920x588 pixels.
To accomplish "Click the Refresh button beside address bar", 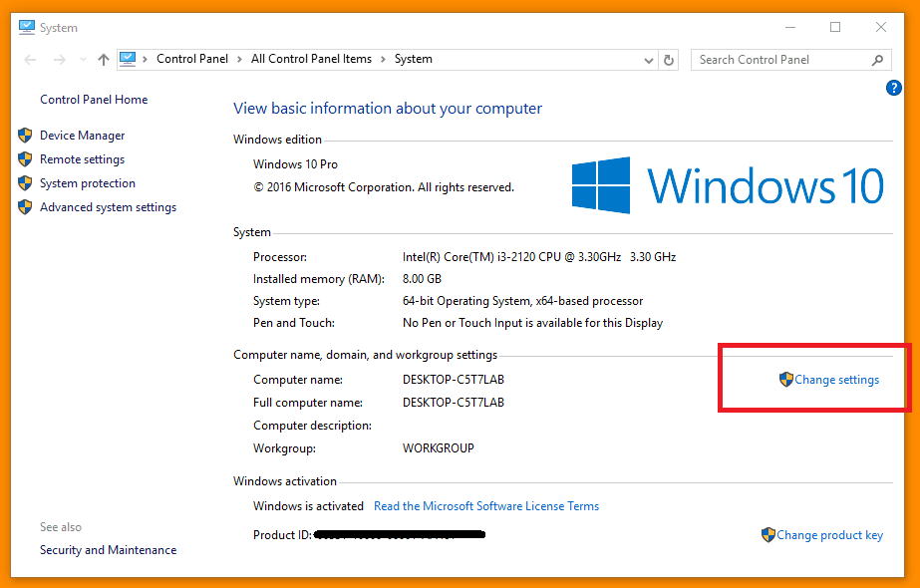I will coord(669,60).
